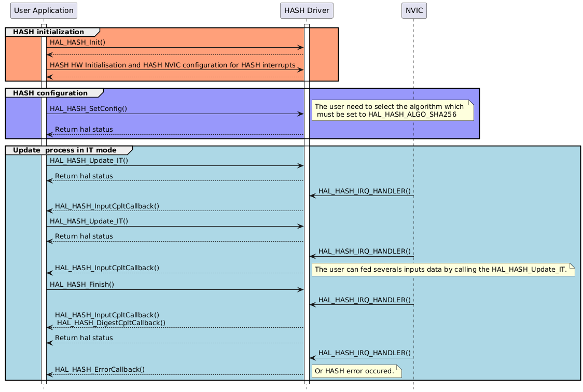Select the NVIC lifeline header
The width and height of the screenshot is (583, 392).
(x=413, y=10)
